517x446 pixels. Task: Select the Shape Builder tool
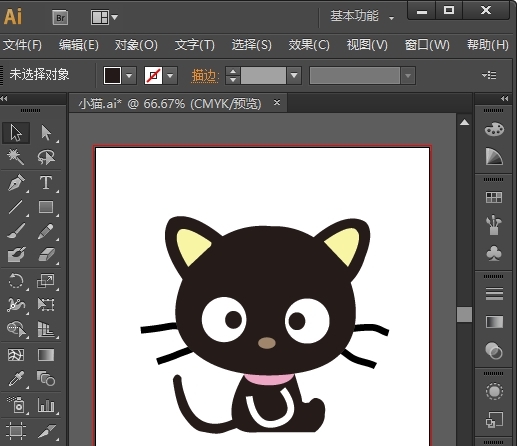[x=16, y=329]
